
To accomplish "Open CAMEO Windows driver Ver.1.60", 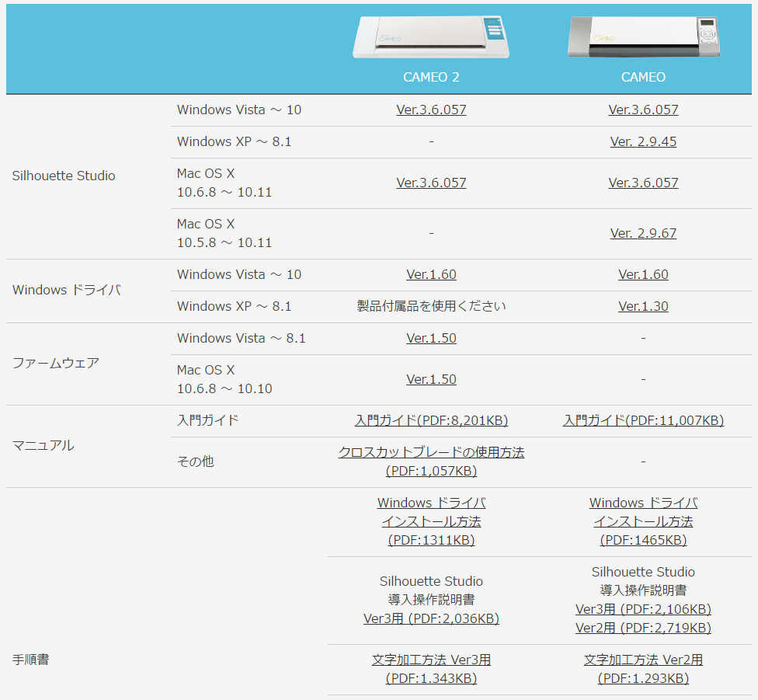I will tap(643, 274).
